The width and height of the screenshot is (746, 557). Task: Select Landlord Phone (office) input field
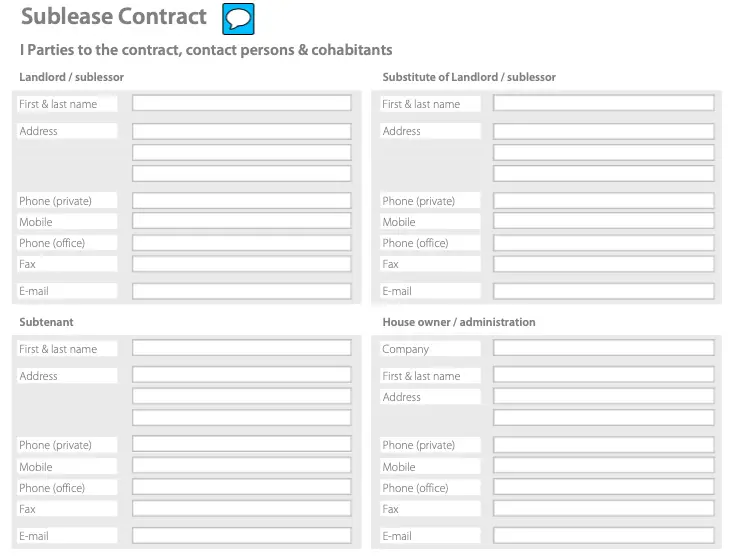coord(242,243)
